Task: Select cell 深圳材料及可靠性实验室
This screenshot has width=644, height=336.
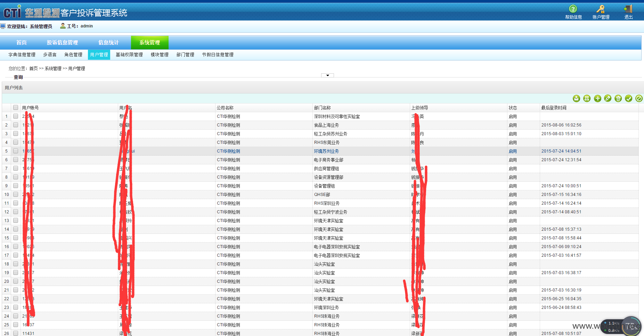Action: tap(337, 116)
